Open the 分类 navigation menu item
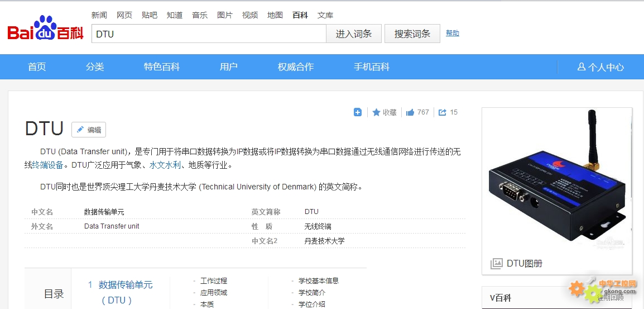 pyautogui.click(x=95, y=66)
